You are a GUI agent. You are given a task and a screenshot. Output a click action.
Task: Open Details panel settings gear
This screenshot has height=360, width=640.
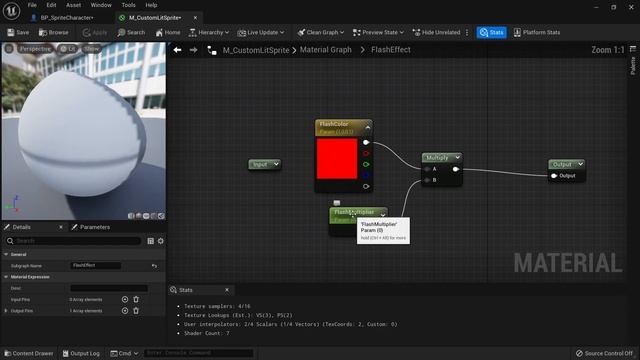[160, 241]
